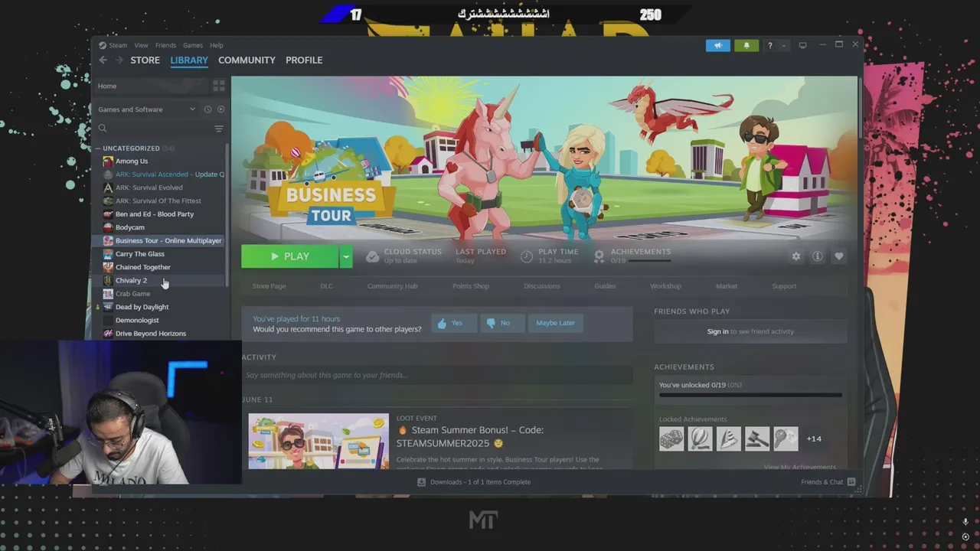The width and height of the screenshot is (980, 551).
Task: Open the question mark help button
Action: click(x=769, y=45)
